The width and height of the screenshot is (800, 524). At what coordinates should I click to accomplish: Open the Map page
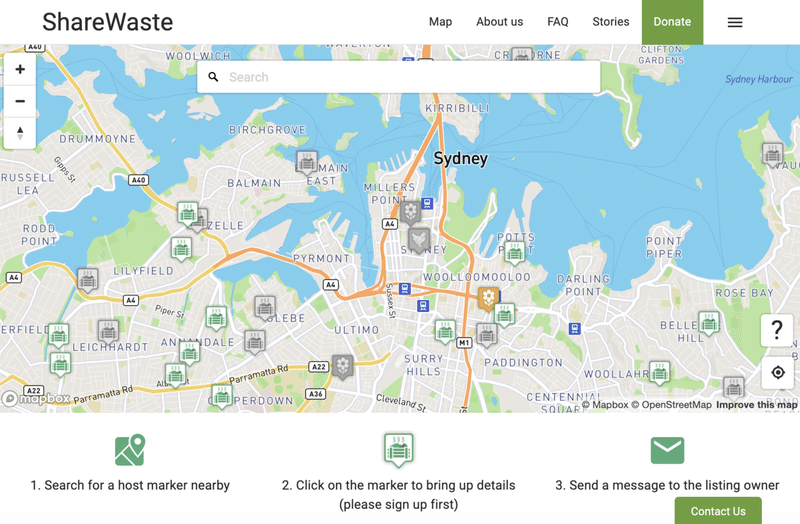440,22
